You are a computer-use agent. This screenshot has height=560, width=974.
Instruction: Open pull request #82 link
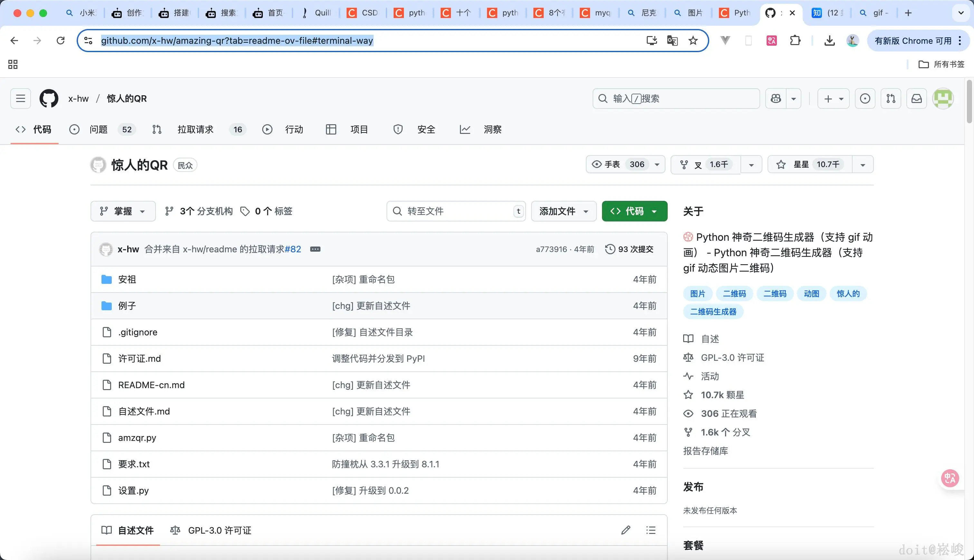pyautogui.click(x=293, y=249)
